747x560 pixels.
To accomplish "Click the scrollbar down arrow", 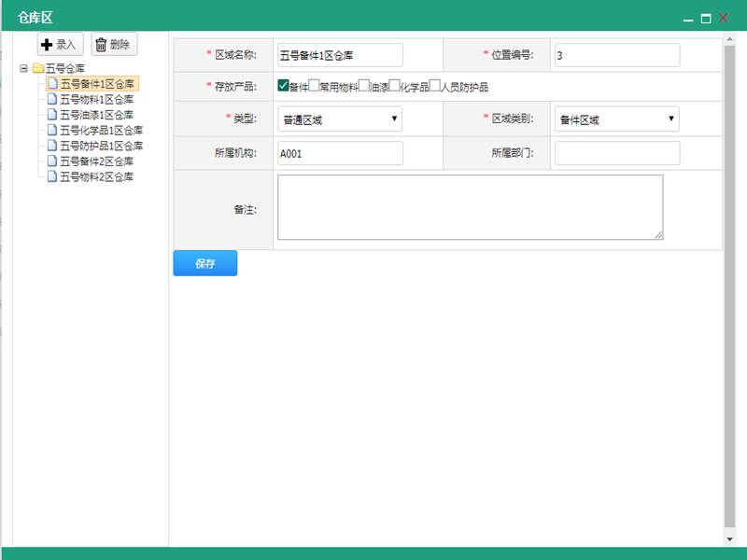I will pos(729,539).
